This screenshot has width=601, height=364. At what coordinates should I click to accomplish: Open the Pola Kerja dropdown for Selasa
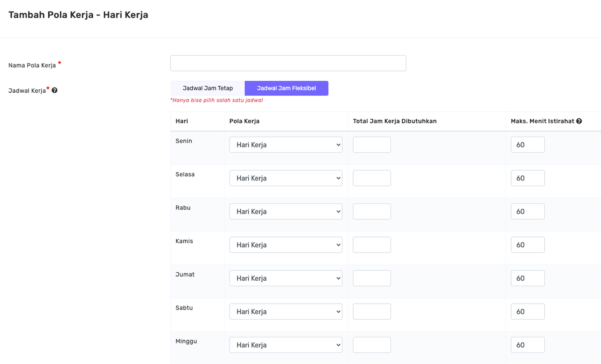(x=285, y=178)
